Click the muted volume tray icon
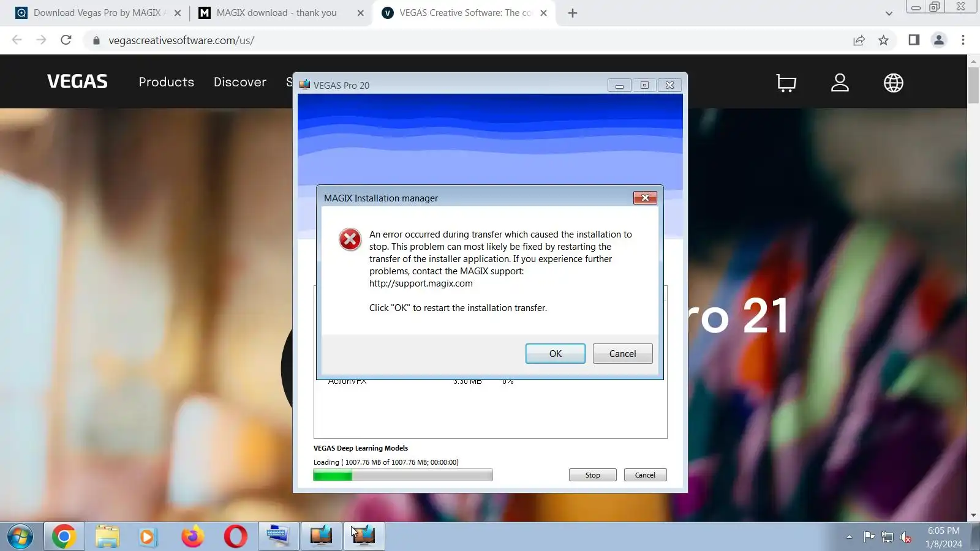 [x=906, y=538]
